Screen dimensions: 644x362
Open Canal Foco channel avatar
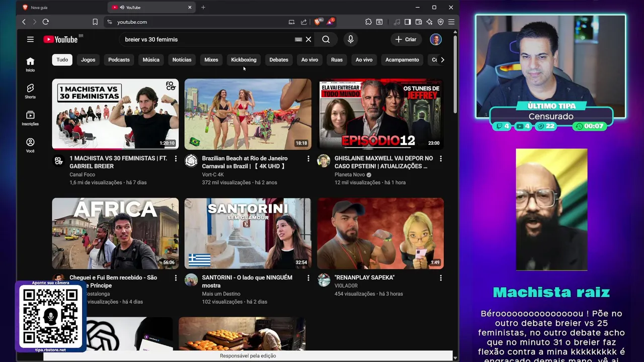[x=59, y=161]
